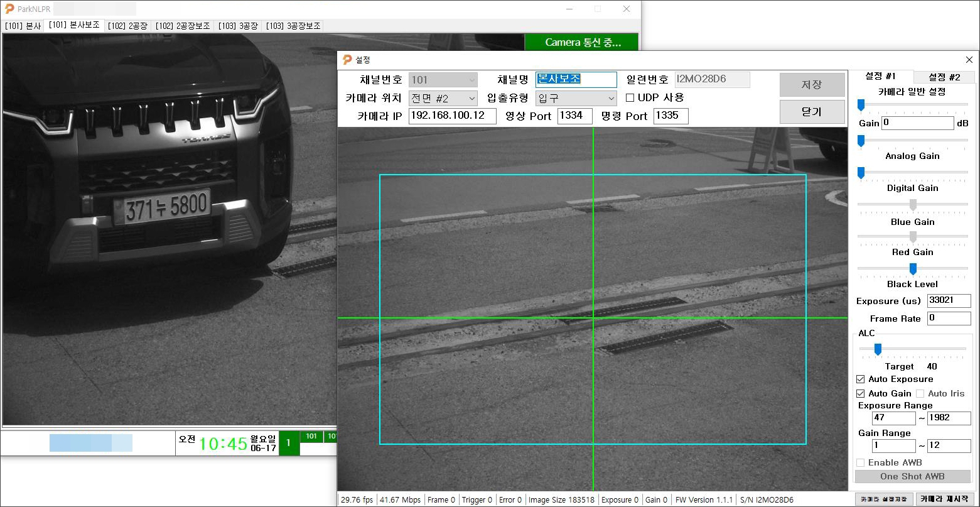Click the 채널명 field containing 본사보조
This screenshot has height=507, width=980.
click(x=576, y=80)
